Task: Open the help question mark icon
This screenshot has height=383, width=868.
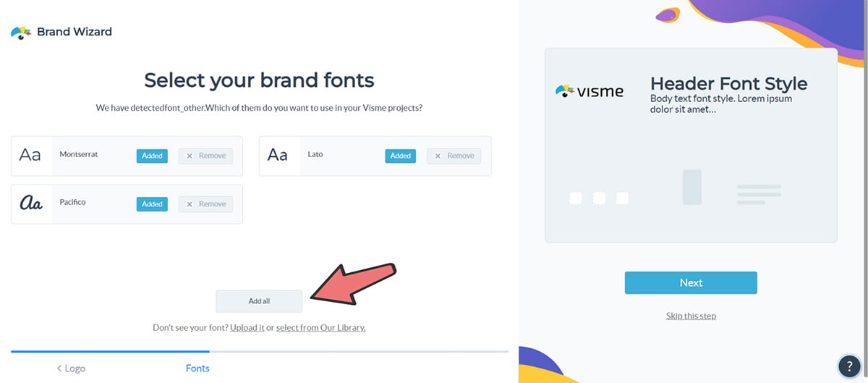Action: coord(848,365)
